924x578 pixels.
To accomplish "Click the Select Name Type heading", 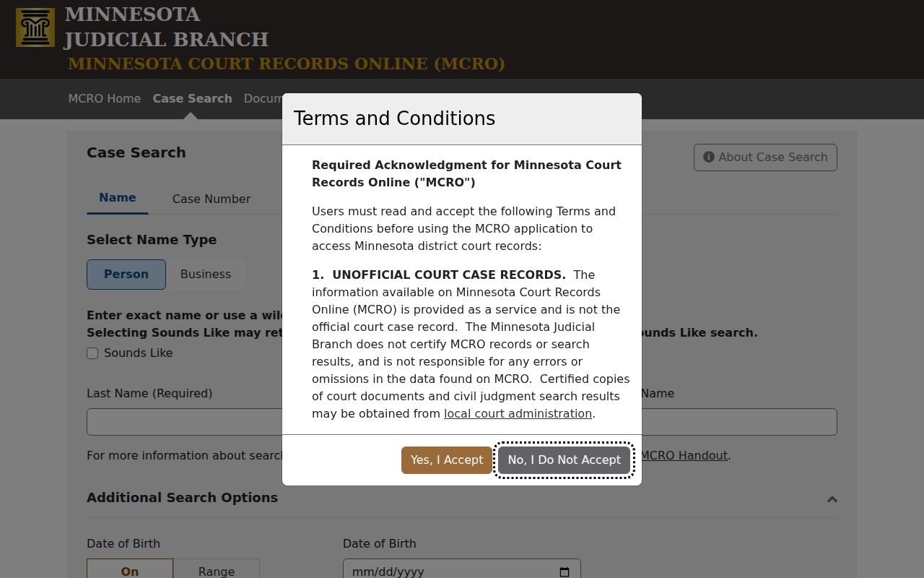I will [x=152, y=240].
